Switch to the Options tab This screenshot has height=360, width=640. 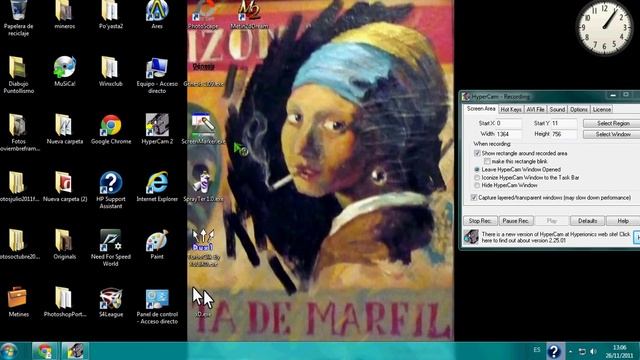pyautogui.click(x=578, y=109)
